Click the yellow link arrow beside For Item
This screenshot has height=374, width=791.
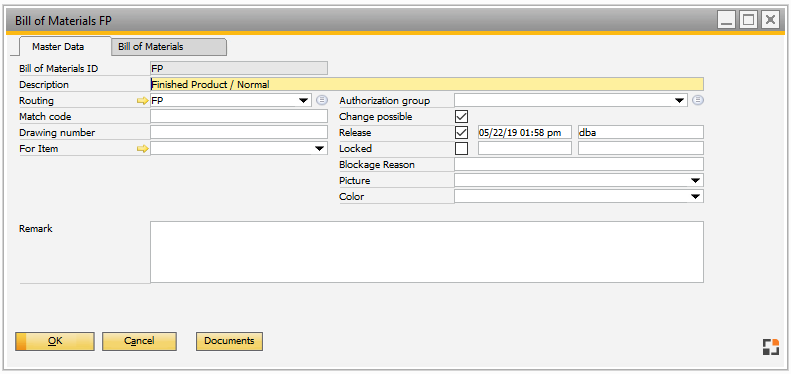click(x=143, y=149)
